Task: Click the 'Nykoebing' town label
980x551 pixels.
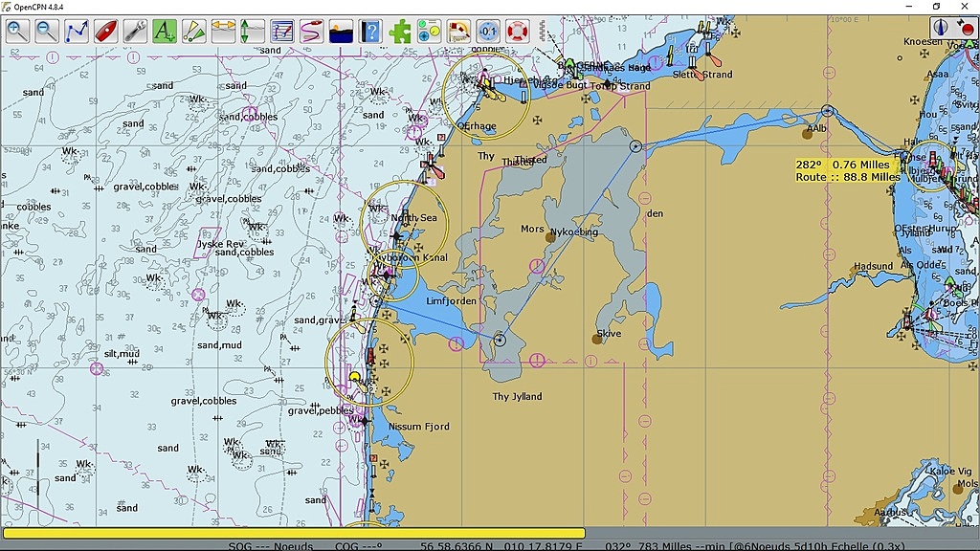Action: pyautogui.click(x=574, y=231)
